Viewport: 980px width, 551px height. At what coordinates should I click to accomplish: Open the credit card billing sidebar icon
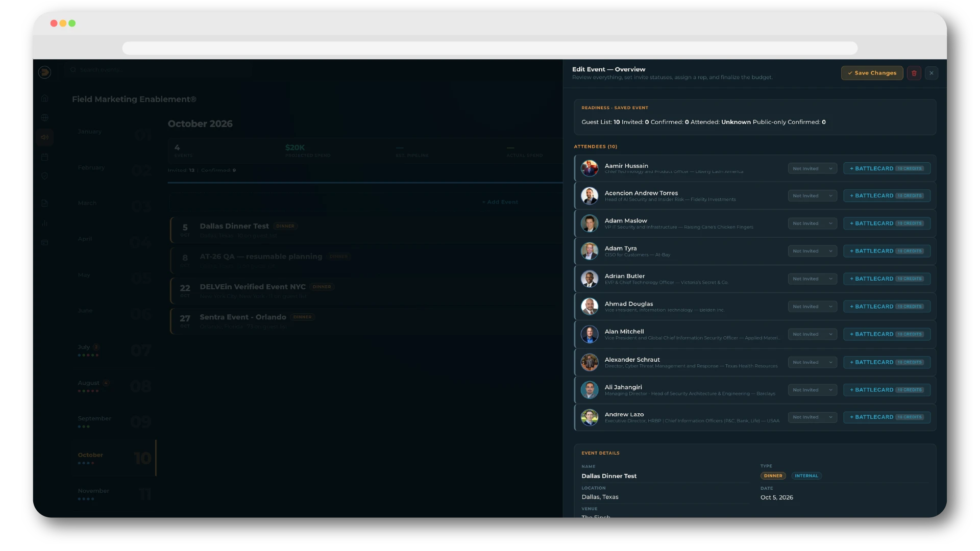pos(45,242)
